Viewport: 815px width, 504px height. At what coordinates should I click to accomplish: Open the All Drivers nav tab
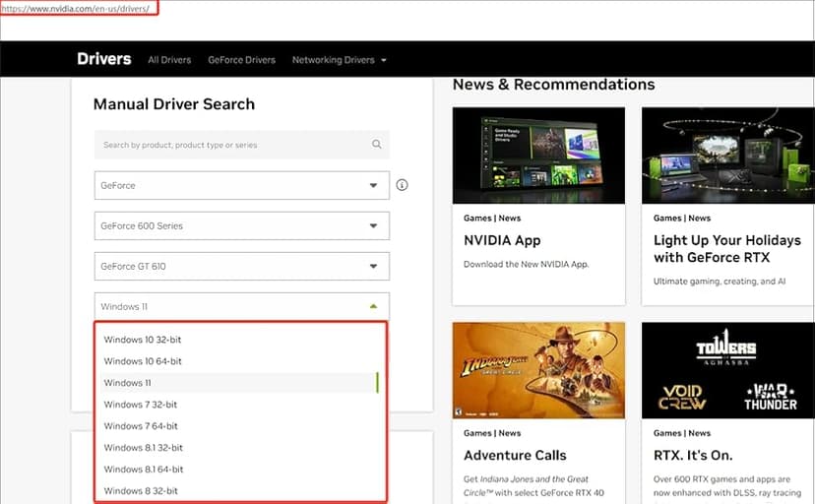169,60
